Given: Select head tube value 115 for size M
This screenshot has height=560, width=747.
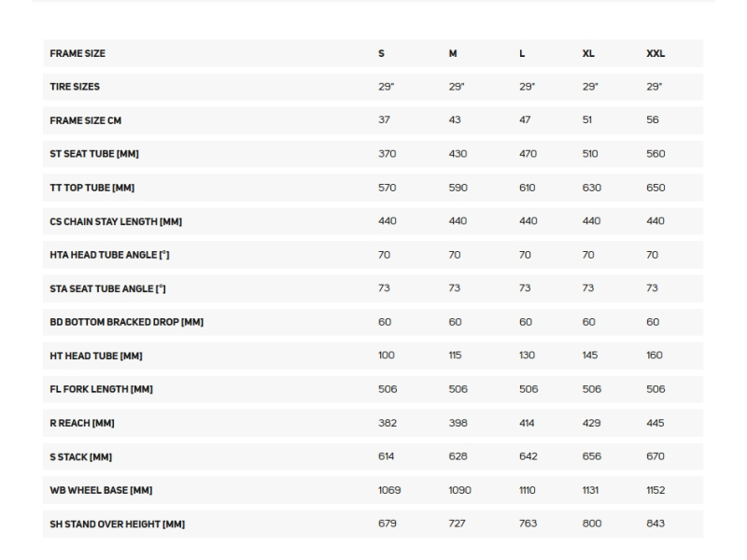Looking at the screenshot, I should click(455, 356).
